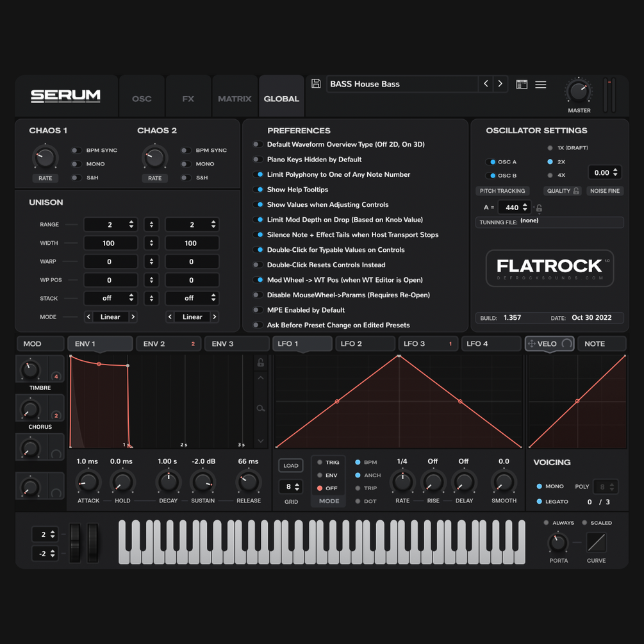Adjust the middle Width link stepper

(151, 243)
